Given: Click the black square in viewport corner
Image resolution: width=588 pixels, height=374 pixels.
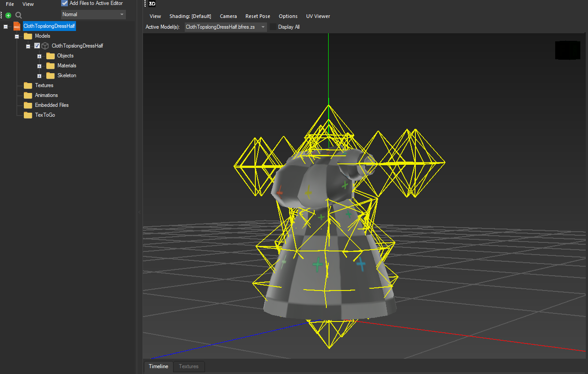Looking at the screenshot, I should coord(568,50).
